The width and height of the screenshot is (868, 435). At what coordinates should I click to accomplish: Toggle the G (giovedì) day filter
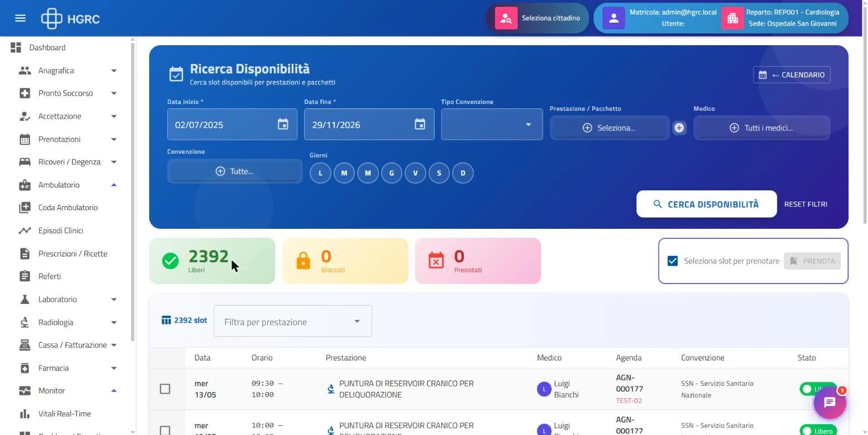(x=392, y=173)
